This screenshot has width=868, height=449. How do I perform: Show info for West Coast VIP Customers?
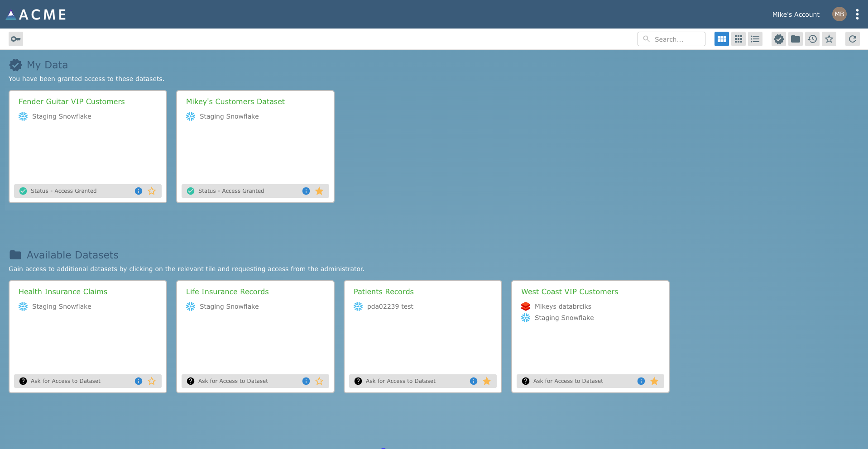tap(641, 381)
